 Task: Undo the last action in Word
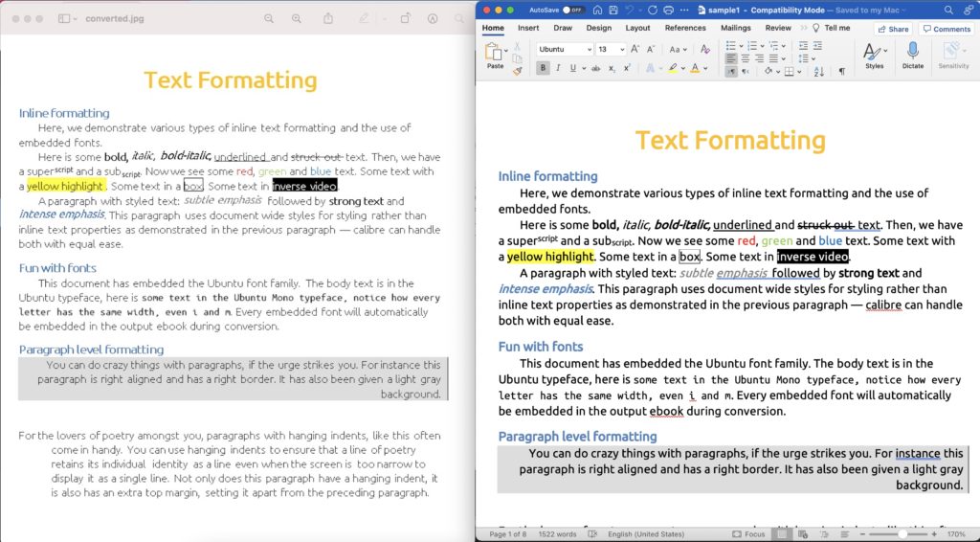(630, 10)
